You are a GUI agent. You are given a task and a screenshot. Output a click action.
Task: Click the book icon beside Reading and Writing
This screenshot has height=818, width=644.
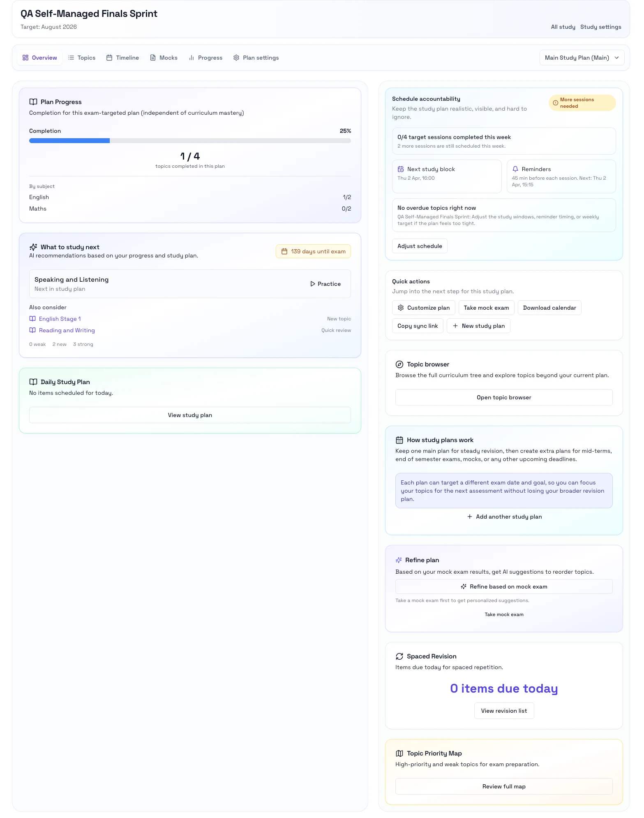click(32, 330)
